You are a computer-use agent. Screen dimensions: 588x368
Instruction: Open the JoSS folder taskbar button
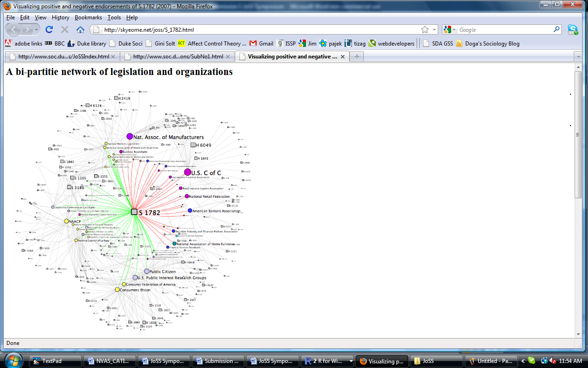pos(436,361)
